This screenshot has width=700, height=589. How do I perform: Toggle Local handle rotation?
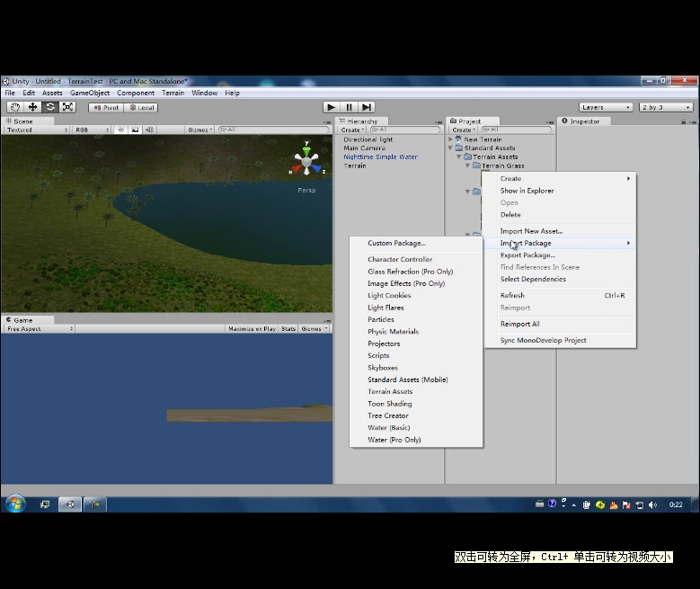pyautogui.click(x=141, y=108)
